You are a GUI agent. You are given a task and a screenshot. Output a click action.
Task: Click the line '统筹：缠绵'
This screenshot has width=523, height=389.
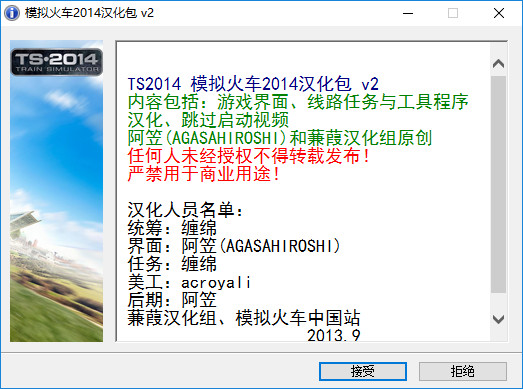pyautogui.click(x=172, y=228)
